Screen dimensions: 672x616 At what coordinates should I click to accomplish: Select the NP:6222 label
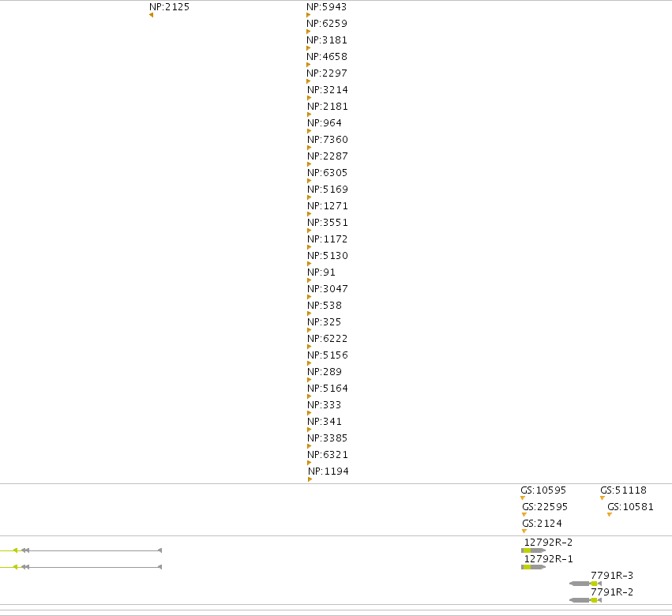tap(328, 339)
